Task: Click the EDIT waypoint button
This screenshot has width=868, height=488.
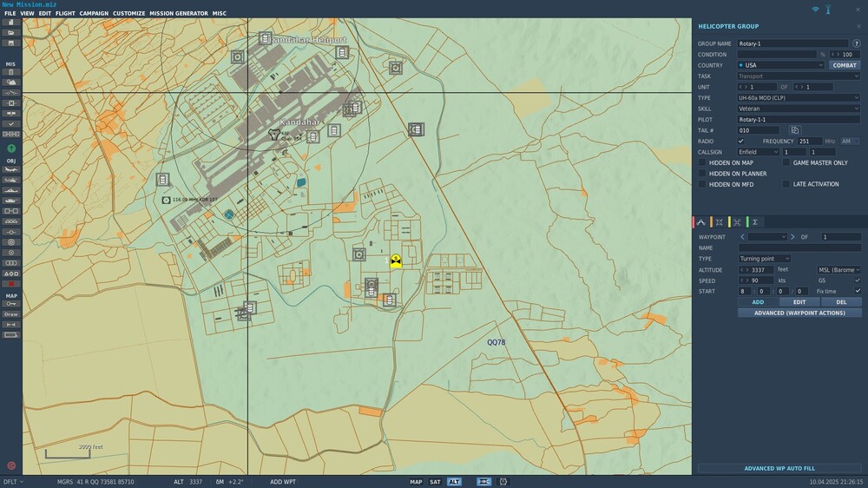Action: click(799, 302)
